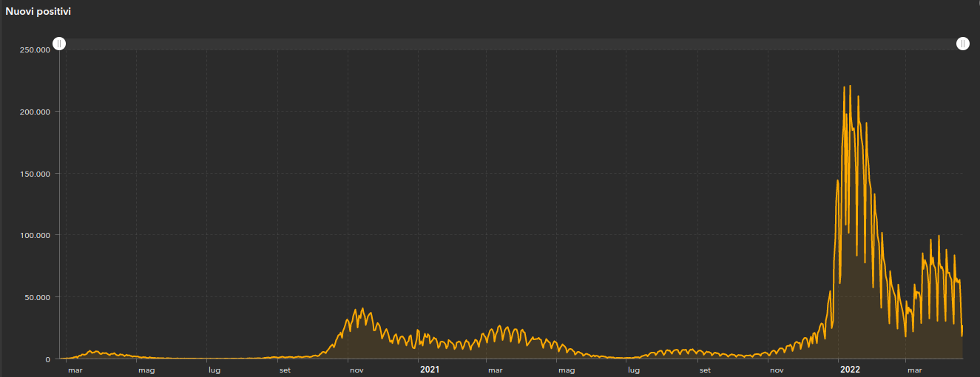Click the 150.000 y-axis label
The height and width of the screenshot is (377, 980).
tap(36, 174)
